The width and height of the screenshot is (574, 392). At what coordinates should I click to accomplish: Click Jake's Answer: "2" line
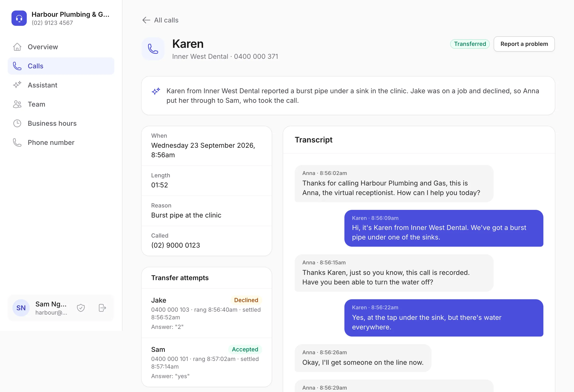167,327
